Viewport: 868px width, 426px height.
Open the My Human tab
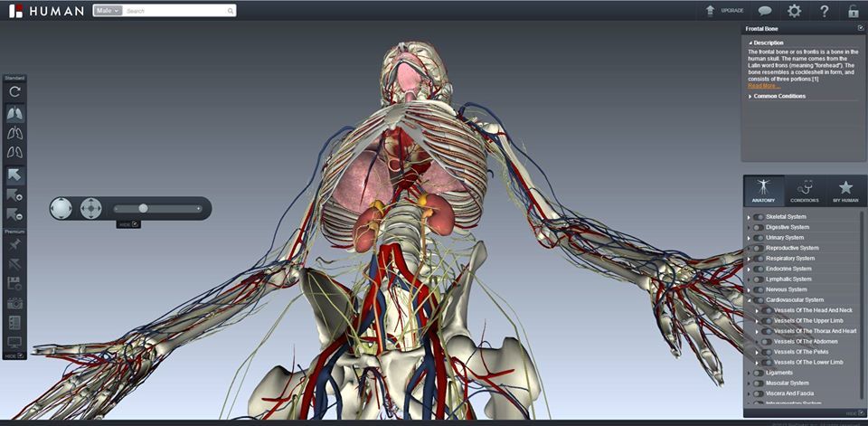(845, 190)
